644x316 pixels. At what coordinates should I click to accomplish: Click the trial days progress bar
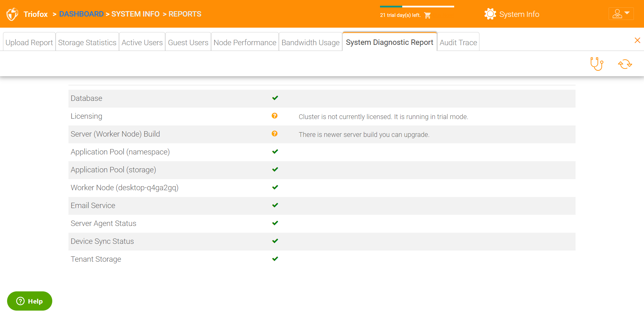point(417,6)
